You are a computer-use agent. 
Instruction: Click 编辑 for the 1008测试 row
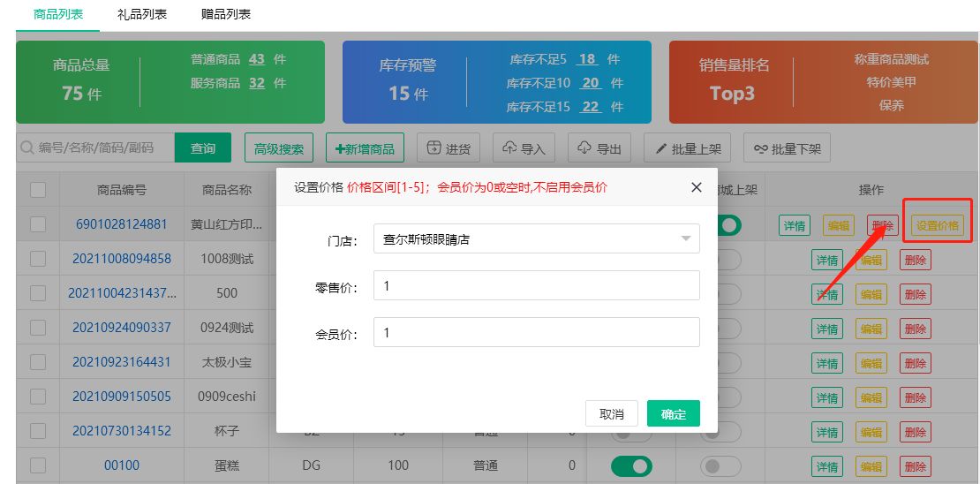pos(871,260)
